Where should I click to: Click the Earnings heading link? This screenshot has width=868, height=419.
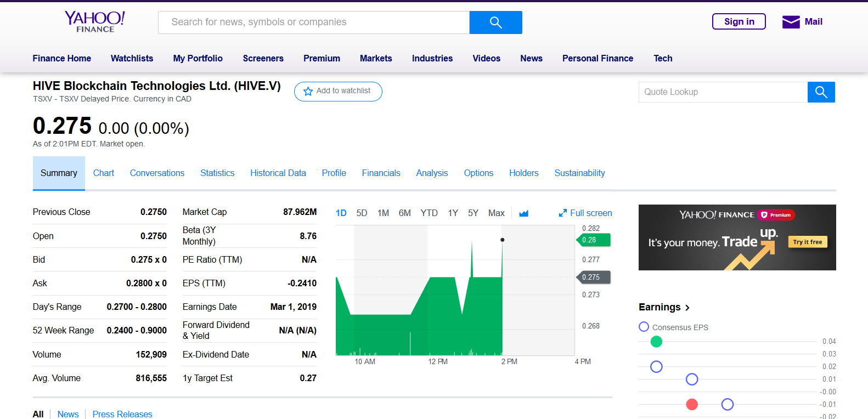(x=660, y=307)
